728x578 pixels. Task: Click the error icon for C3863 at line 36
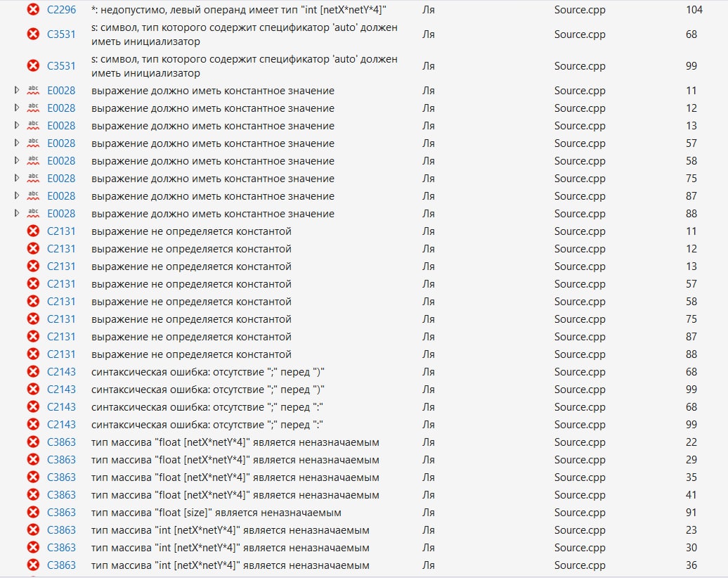(x=33, y=565)
